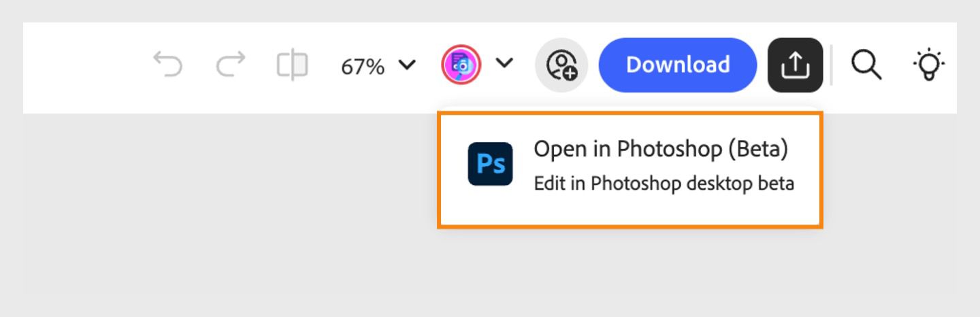Click the 67% zoom level value
The width and height of the screenshot is (980, 317).
[x=363, y=66]
